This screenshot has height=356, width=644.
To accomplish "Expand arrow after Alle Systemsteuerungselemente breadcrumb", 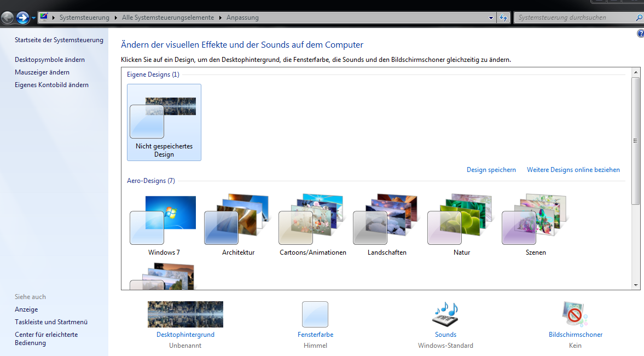I will pos(220,18).
